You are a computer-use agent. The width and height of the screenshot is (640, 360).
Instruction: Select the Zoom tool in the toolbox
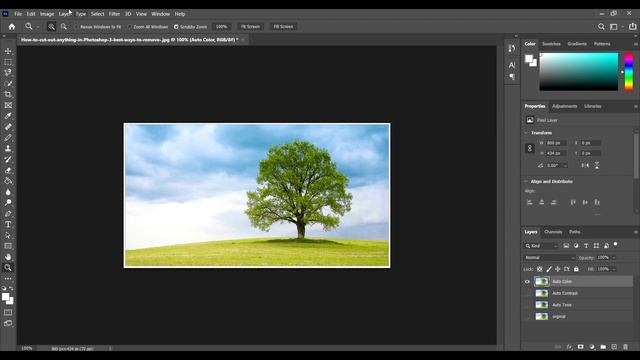point(8,268)
